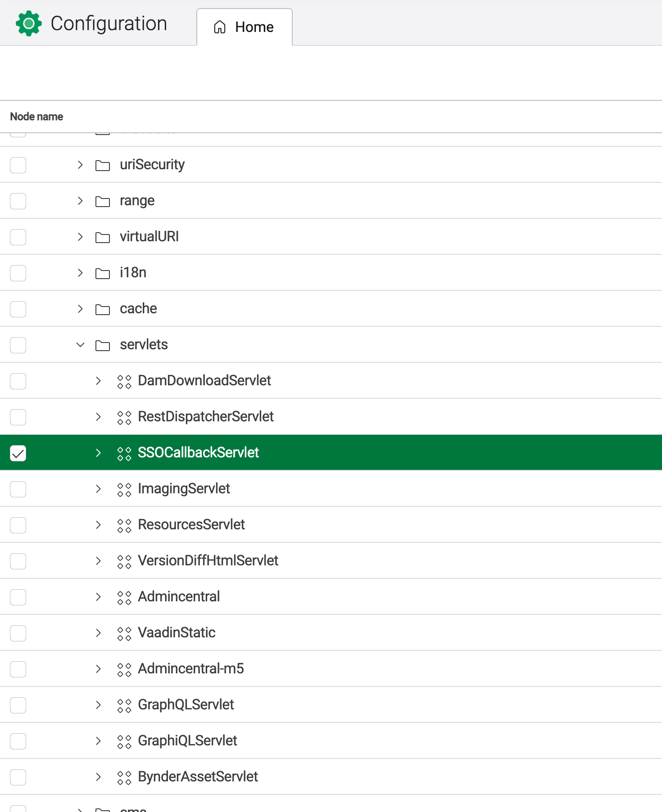Check the VersionDiffHtmlServlet row checkbox
Viewport: 662px width, 812px height.
pyautogui.click(x=18, y=561)
